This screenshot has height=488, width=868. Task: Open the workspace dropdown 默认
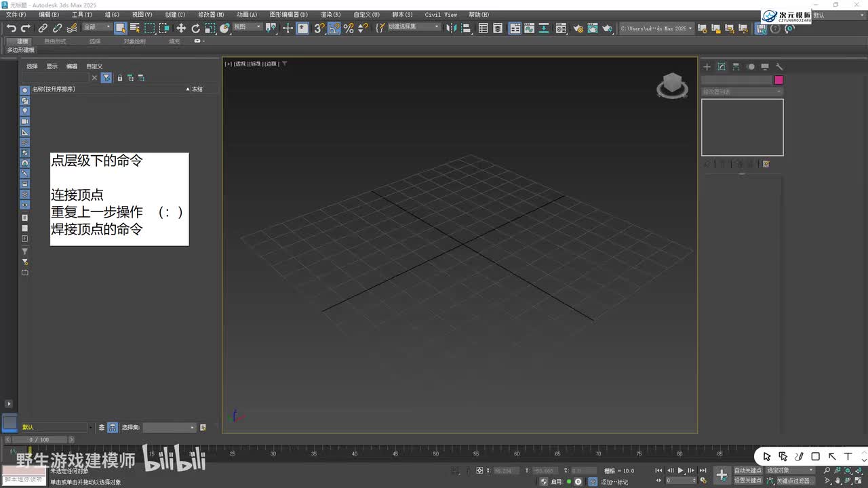(x=837, y=15)
